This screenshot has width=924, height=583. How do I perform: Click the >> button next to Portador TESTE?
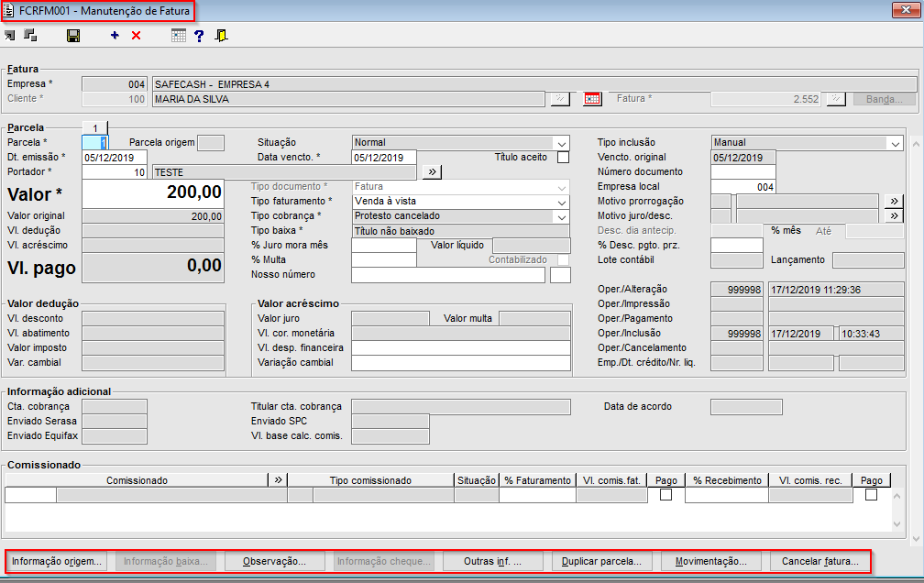click(x=432, y=172)
